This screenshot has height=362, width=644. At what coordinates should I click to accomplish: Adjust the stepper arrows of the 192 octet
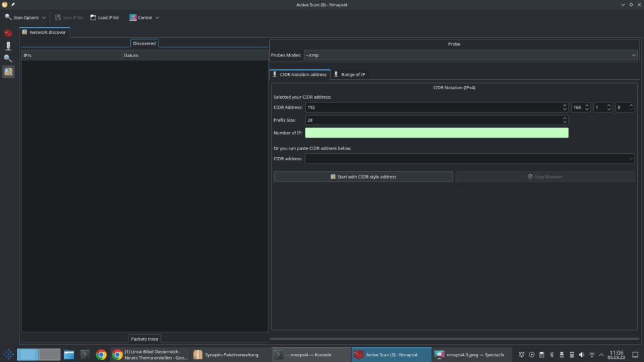pos(565,107)
